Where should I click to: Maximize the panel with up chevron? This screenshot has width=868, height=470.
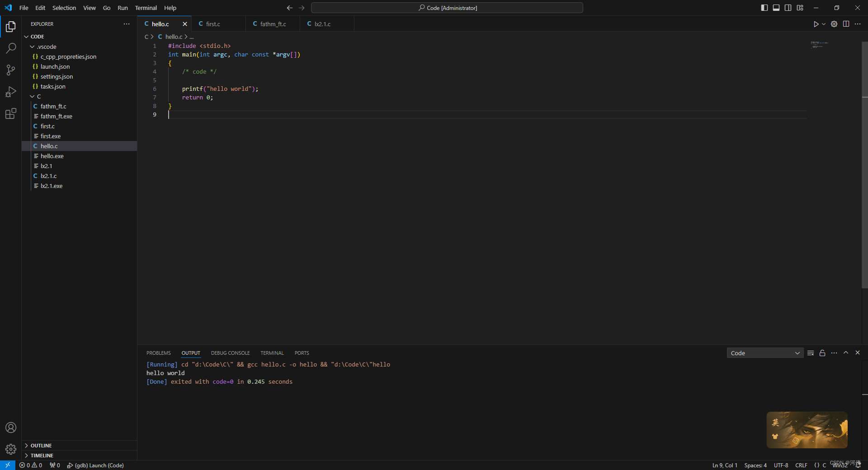(x=846, y=352)
